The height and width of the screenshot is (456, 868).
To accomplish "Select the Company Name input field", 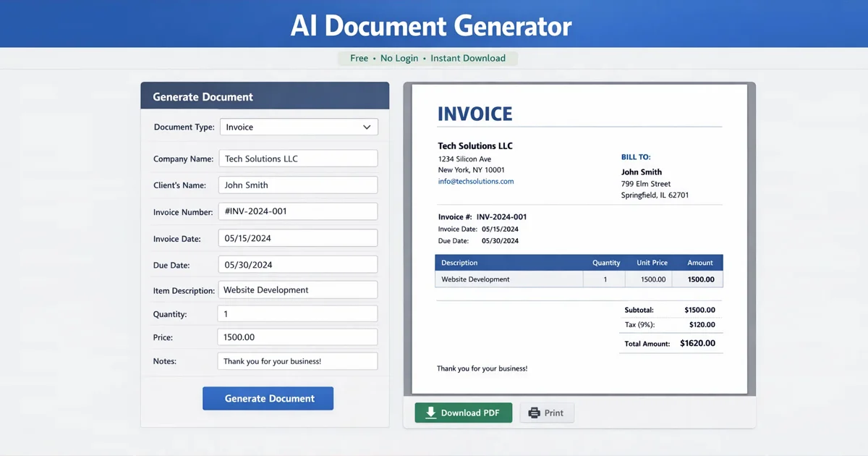I will coord(297,158).
